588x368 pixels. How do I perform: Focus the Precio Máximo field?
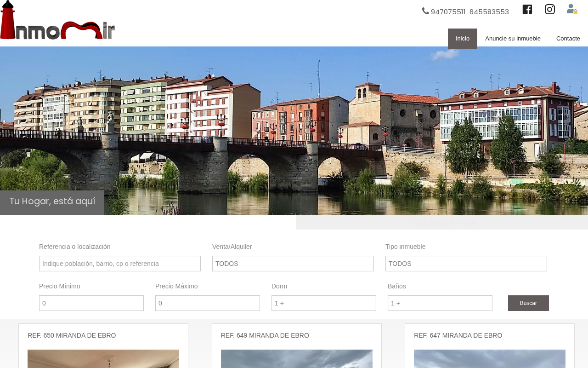click(208, 303)
